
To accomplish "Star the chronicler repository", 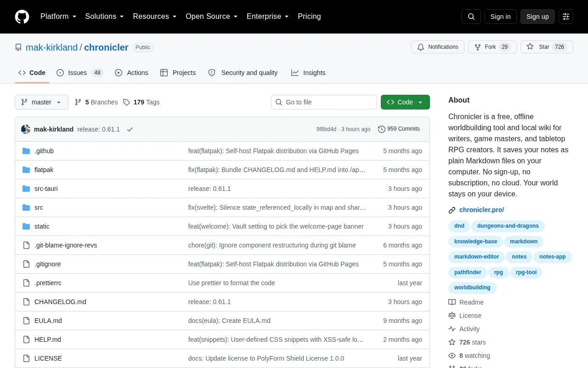I will tap(547, 47).
